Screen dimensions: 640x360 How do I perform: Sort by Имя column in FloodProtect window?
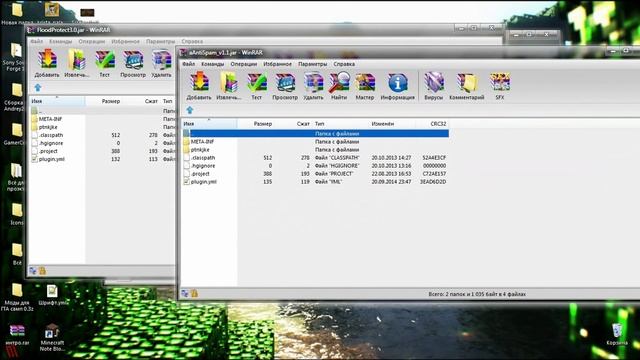click(57, 101)
